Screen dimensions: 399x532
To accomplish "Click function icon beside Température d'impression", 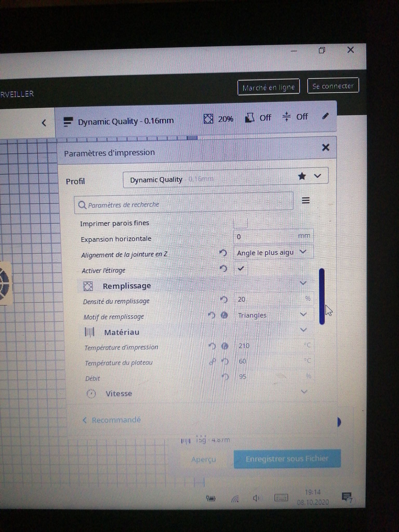I will point(225,346).
